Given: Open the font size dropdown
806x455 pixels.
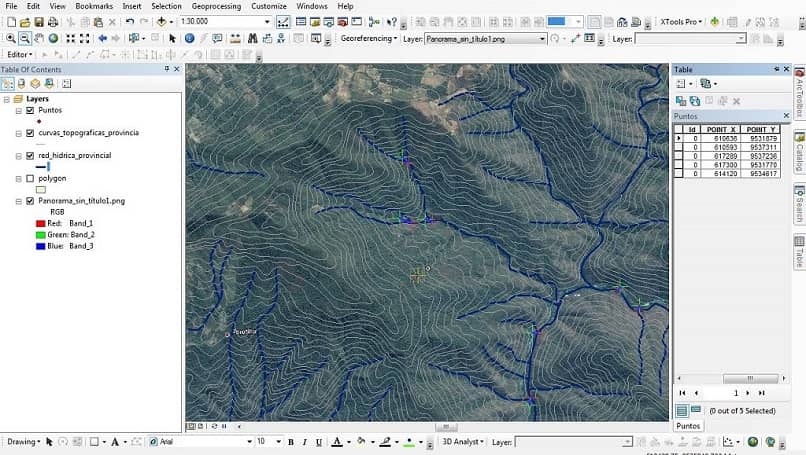Looking at the screenshot, I should click(278, 442).
